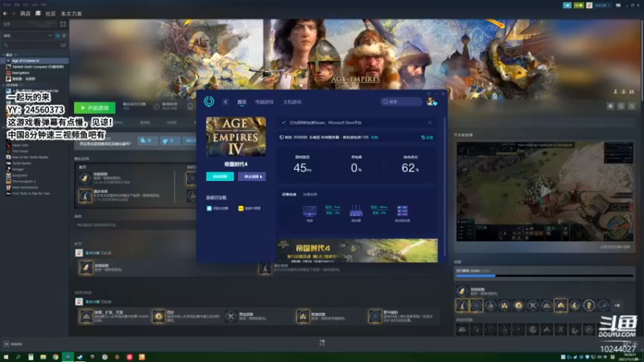644x362 pixels.
Task: Click the play-time clock icon
Action: tap(156, 107)
